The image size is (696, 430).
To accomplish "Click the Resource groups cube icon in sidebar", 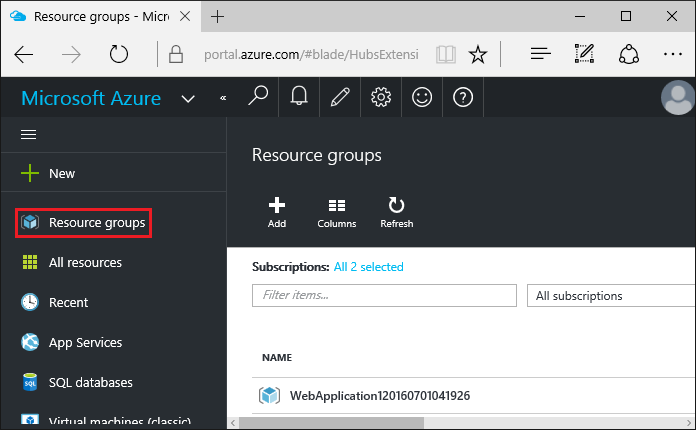I will (x=30, y=222).
